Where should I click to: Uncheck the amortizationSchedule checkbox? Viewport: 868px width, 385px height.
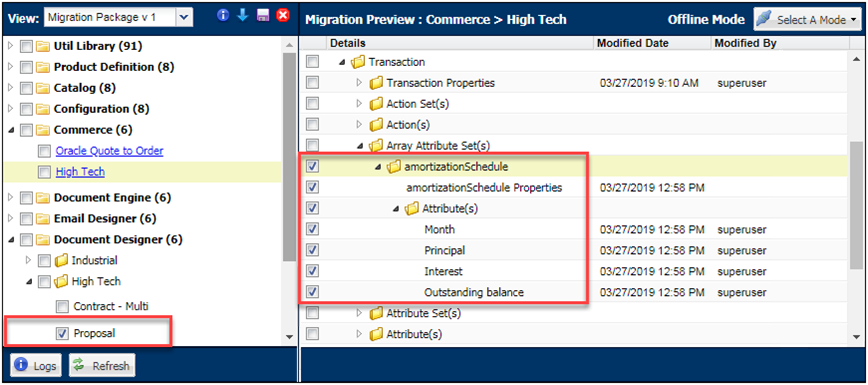(313, 167)
